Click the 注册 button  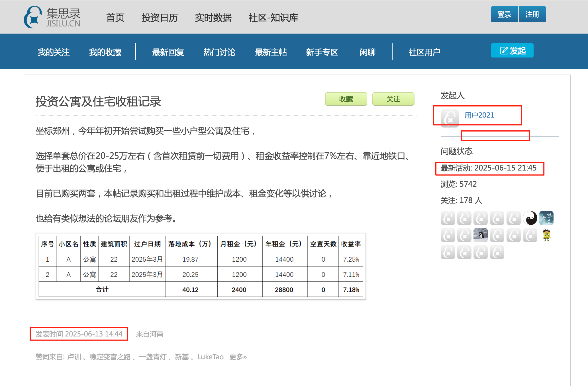pos(532,14)
